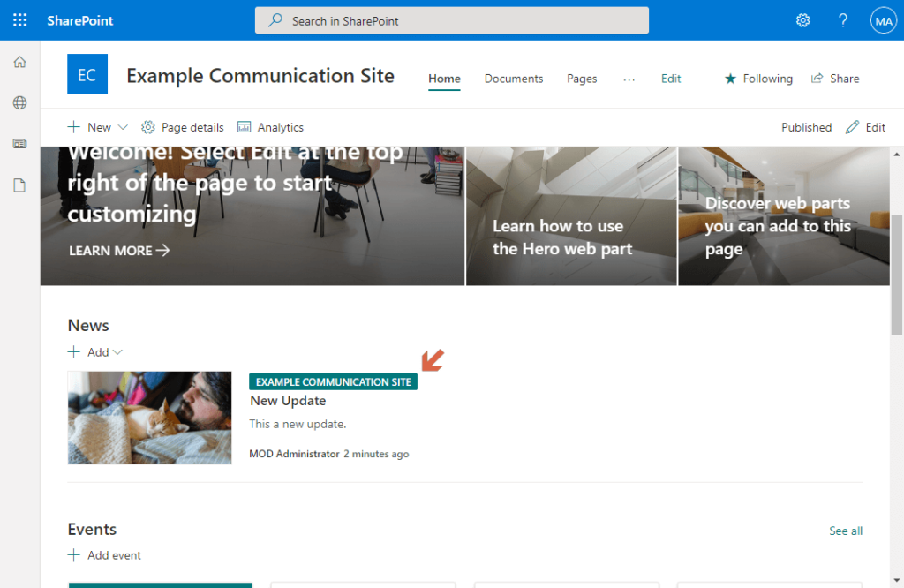Click the Analytics chart icon
Viewport: 904px width, 588px height.
[245, 127]
